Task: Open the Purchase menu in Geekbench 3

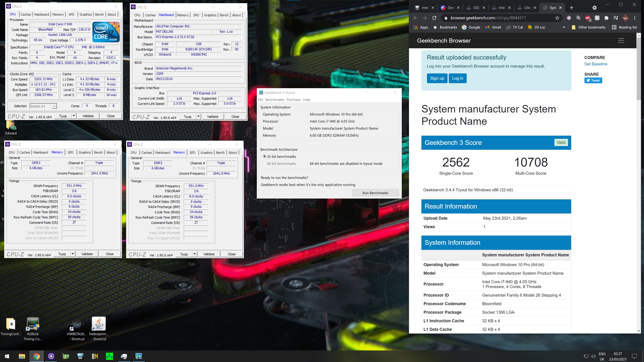Action: [294, 100]
